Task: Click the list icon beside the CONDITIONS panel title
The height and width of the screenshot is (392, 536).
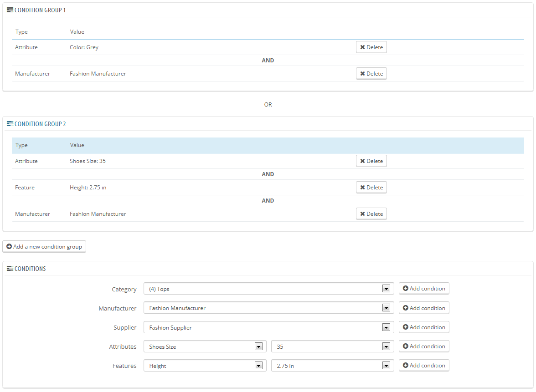Action: [10, 268]
